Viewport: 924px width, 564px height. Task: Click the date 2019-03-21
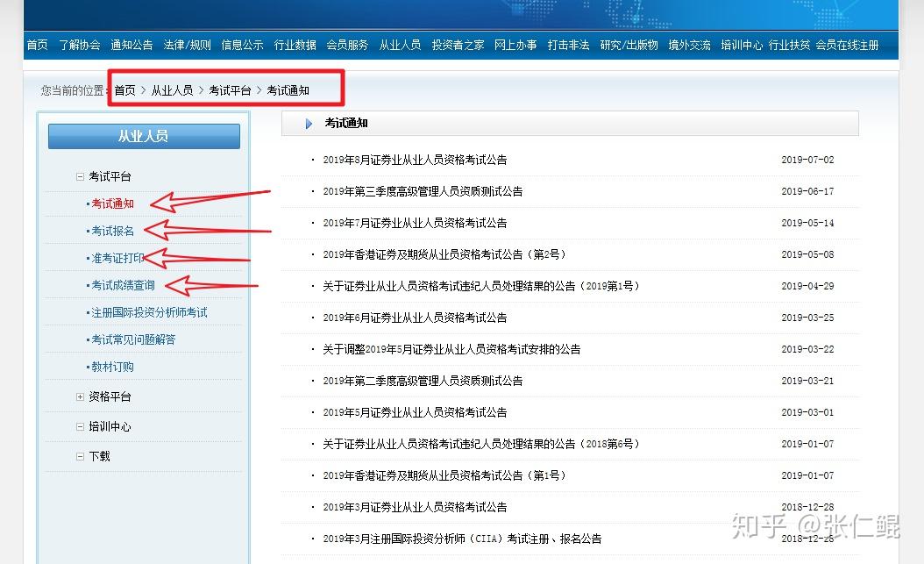click(x=807, y=381)
